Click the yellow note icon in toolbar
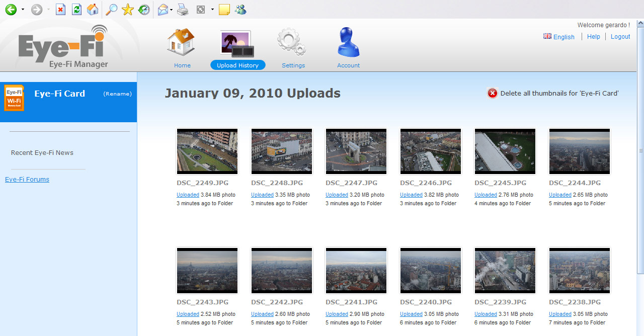 tap(224, 9)
